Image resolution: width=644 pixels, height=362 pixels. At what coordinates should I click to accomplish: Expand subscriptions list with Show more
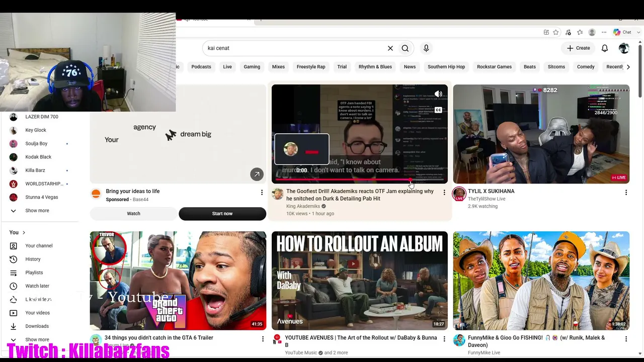[37, 211]
